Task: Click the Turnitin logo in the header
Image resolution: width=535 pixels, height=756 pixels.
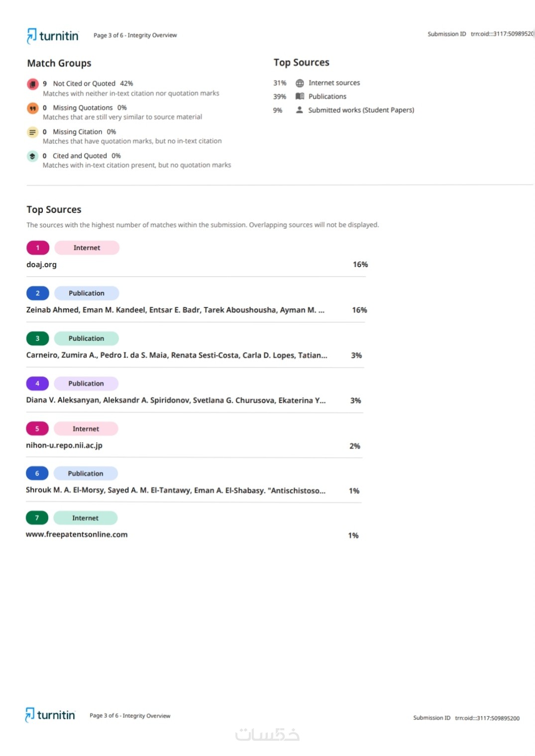Action: pos(53,36)
